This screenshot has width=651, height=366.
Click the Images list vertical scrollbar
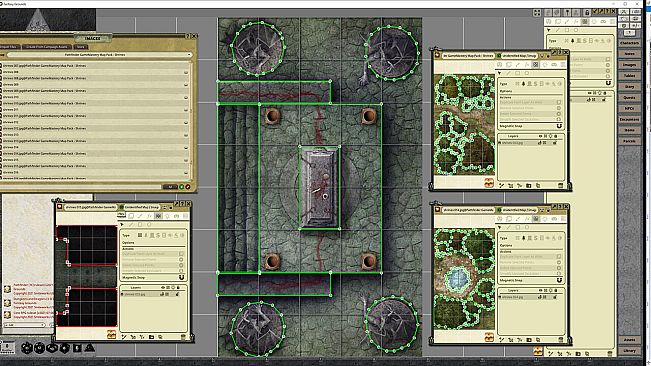192,120
